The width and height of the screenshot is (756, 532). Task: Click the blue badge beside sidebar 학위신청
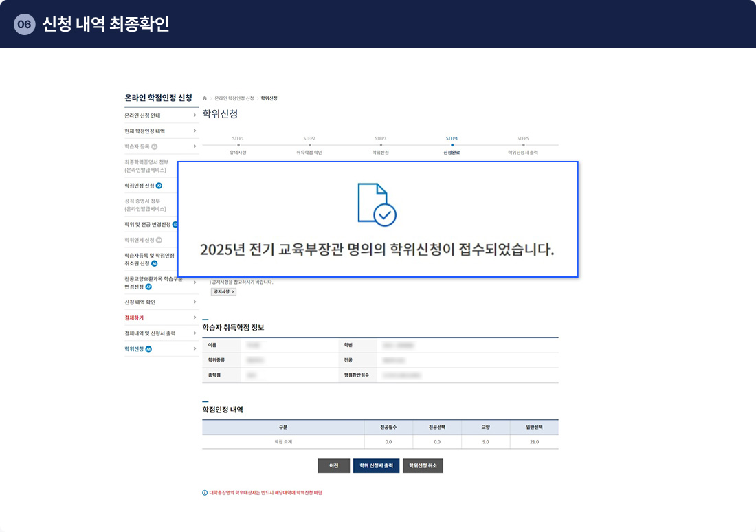pos(148,349)
